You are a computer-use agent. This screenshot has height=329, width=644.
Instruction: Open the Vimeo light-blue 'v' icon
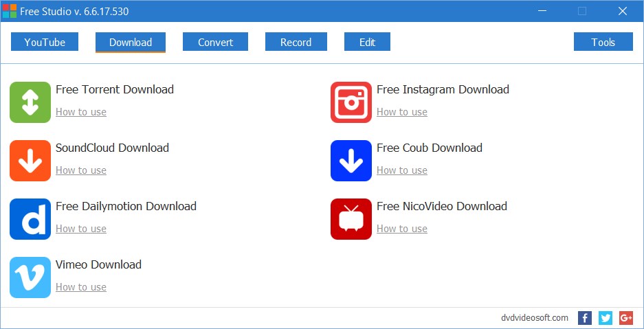(x=30, y=277)
